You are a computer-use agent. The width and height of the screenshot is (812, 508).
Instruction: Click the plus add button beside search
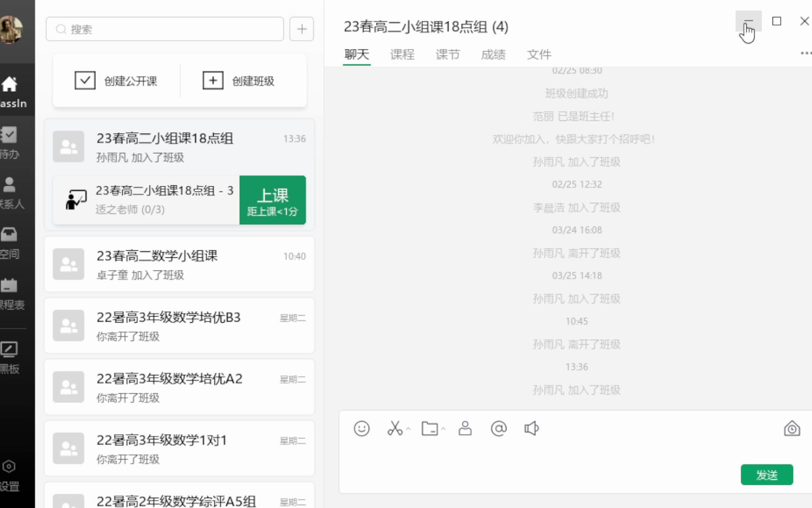(x=302, y=29)
